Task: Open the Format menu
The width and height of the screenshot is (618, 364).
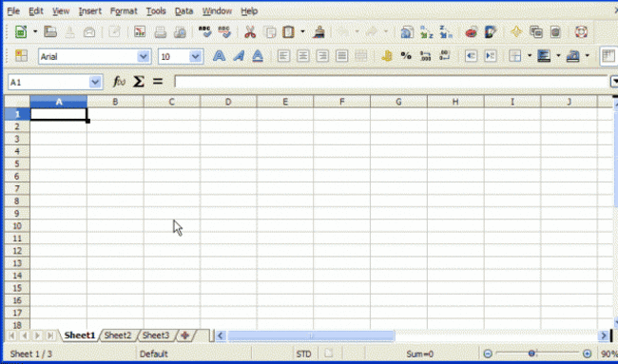Action: tap(124, 11)
